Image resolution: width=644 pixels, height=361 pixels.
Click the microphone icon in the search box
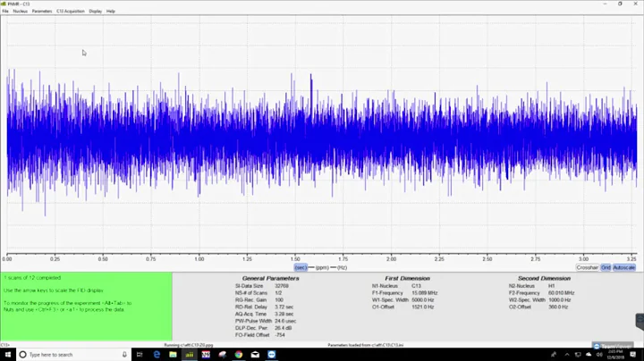[x=124, y=355]
